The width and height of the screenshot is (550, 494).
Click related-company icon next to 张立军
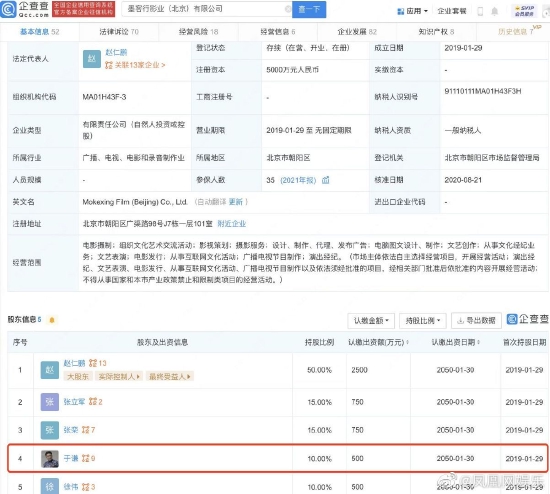pos(93,402)
